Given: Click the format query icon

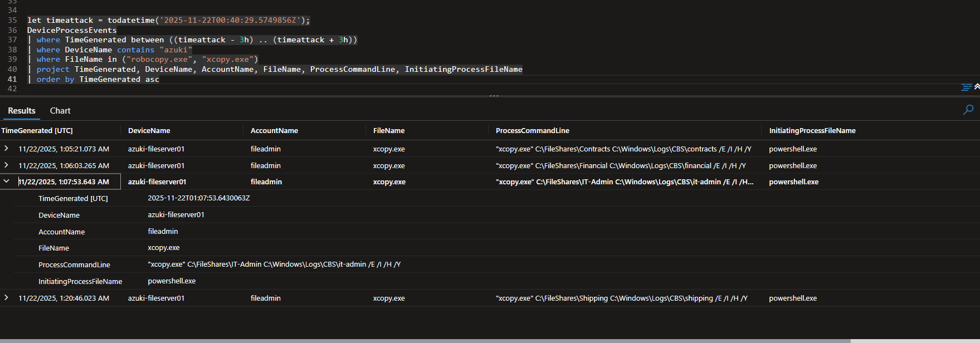Looking at the screenshot, I should coord(966,87).
